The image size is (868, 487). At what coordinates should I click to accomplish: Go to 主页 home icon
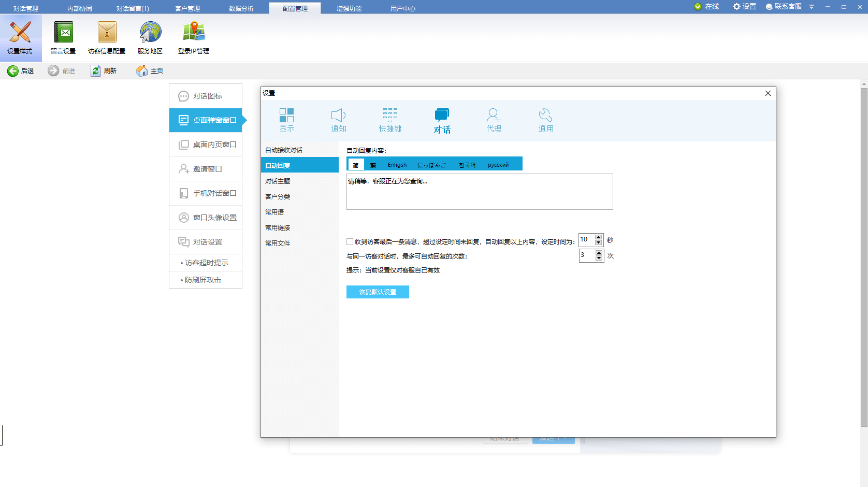[x=142, y=71]
